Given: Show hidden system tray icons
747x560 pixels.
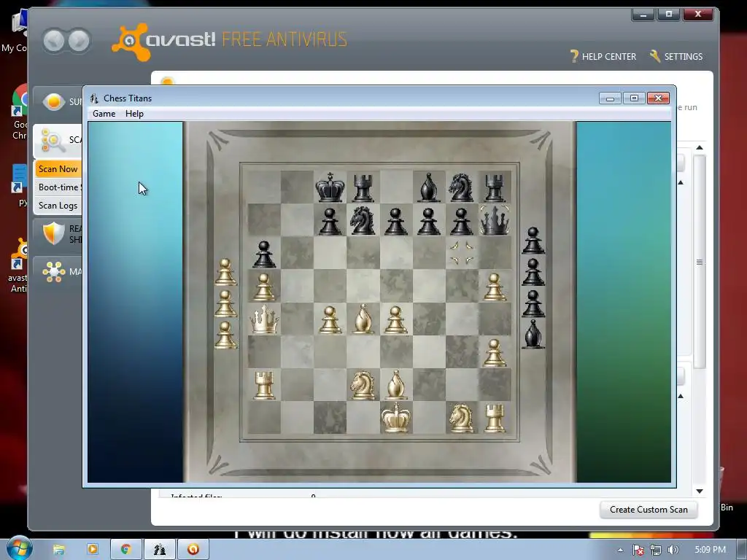Looking at the screenshot, I should click(620, 550).
